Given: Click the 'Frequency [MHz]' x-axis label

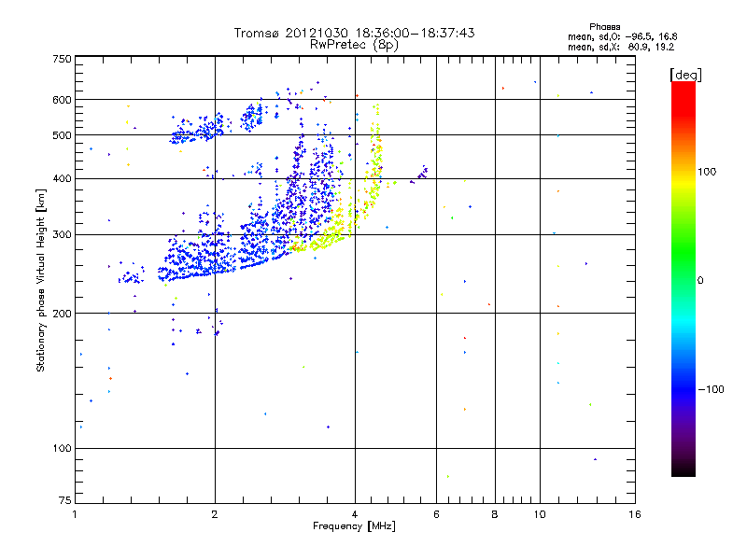Looking at the screenshot, I should pyautogui.click(x=354, y=526).
